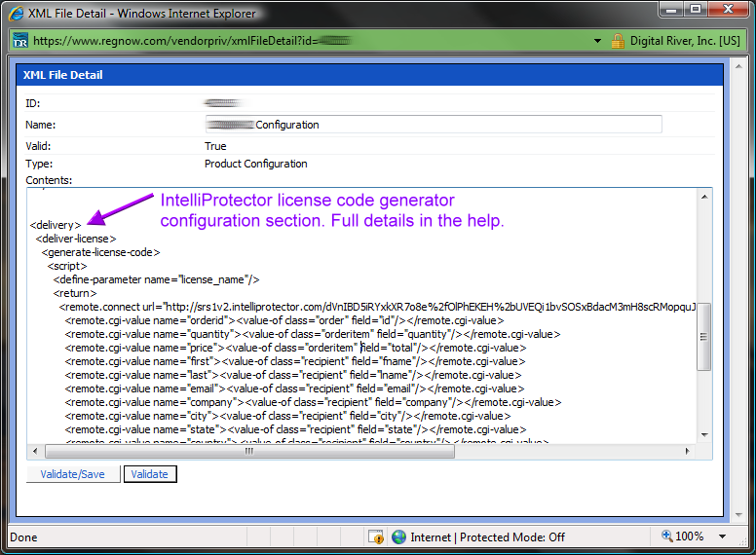Image resolution: width=756 pixels, height=555 pixels.
Task: Click the <deliver-license> line
Action: tap(76, 239)
